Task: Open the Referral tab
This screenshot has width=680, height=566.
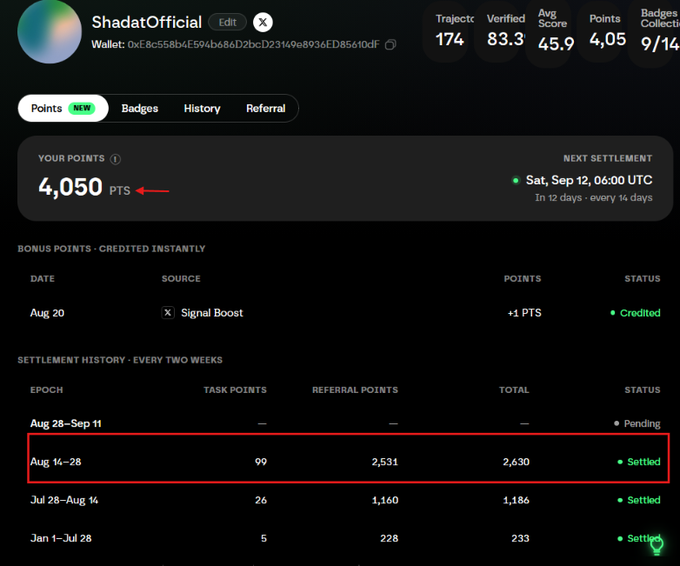Action: coord(266,108)
